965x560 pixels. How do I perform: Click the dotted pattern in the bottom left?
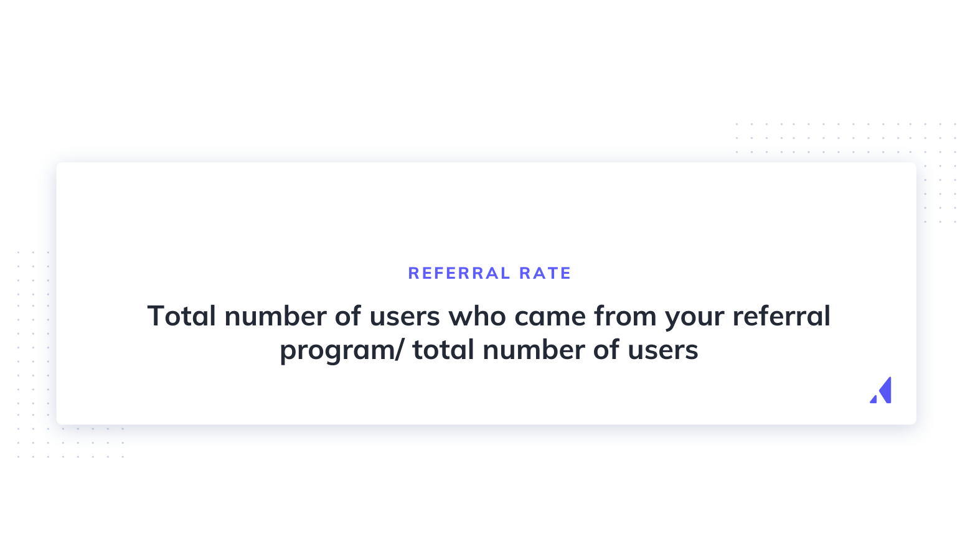[x=32, y=348]
